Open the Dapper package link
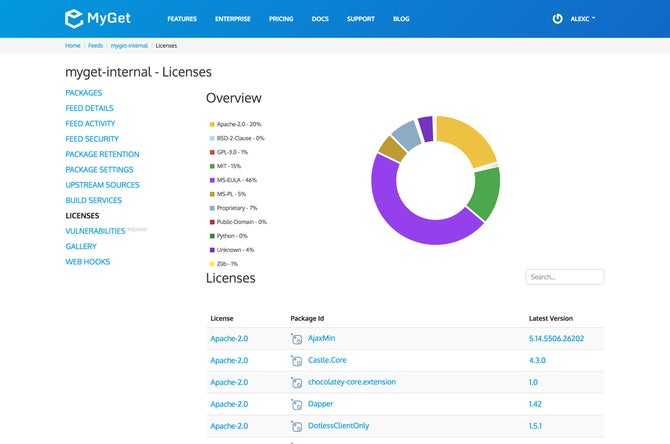The width and height of the screenshot is (670, 444). (320, 403)
